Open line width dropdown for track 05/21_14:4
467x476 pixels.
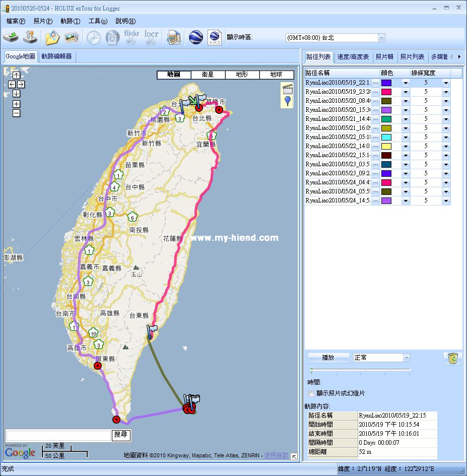446,119
